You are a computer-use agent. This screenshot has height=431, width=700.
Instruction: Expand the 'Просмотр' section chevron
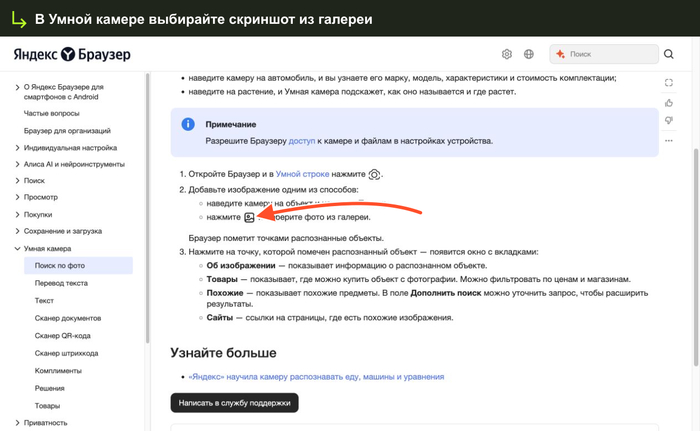click(x=17, y=197)
